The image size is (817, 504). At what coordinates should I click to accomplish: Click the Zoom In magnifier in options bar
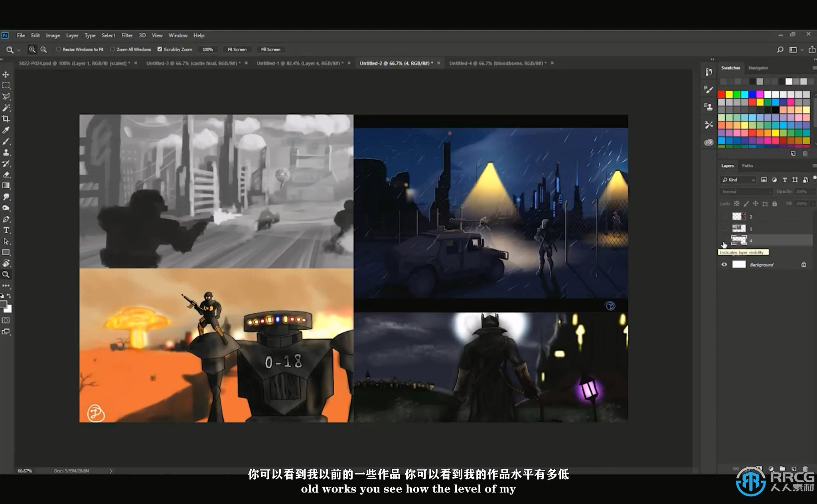click(x=32, y=49)
